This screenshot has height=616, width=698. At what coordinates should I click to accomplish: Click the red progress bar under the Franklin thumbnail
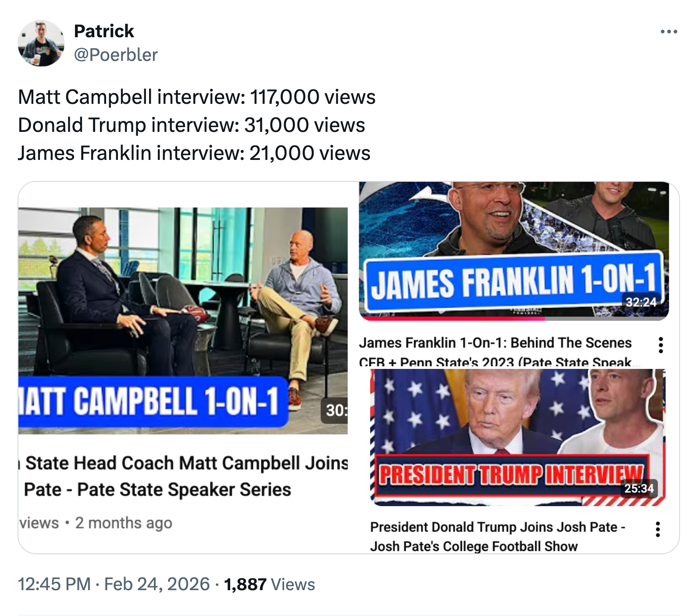click(x=452, y=319)
